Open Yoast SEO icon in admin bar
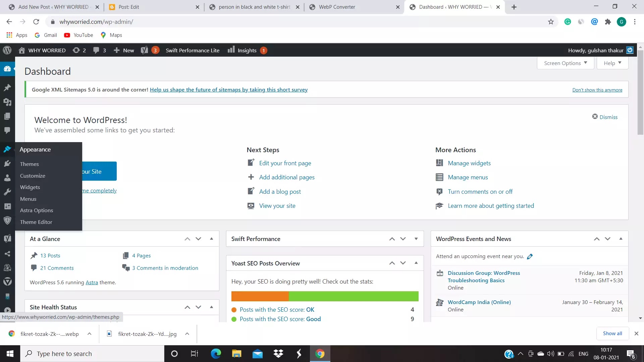This screenshot has width=644, height=362. 144,50
